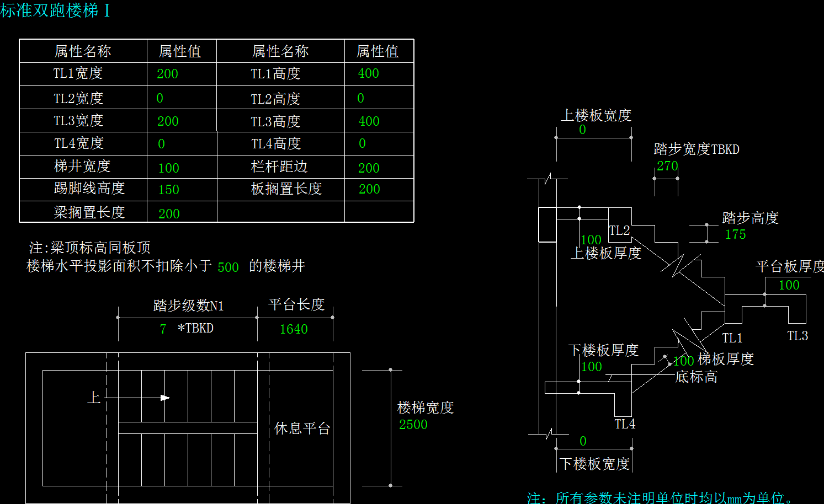Edit the 板搁置长度 value 200

click(x=369, y=189)
